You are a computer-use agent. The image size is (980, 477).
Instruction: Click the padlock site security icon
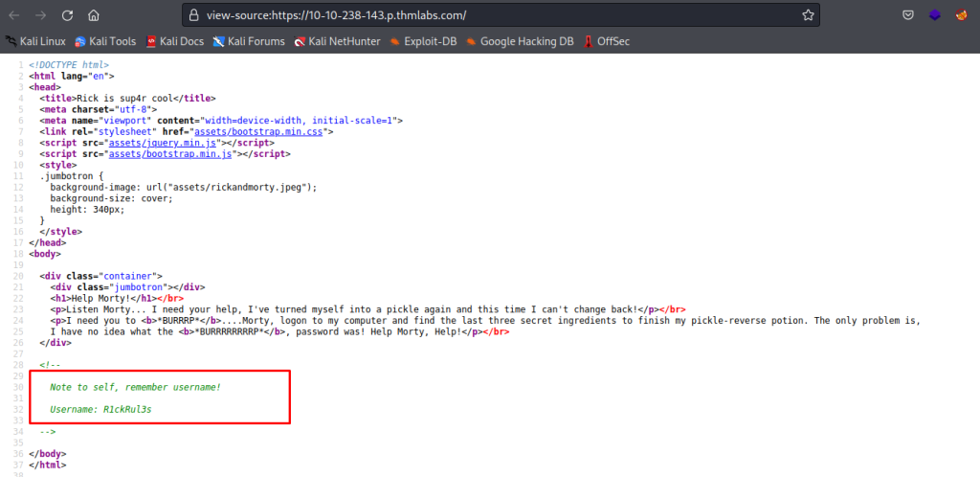[194, 16]
